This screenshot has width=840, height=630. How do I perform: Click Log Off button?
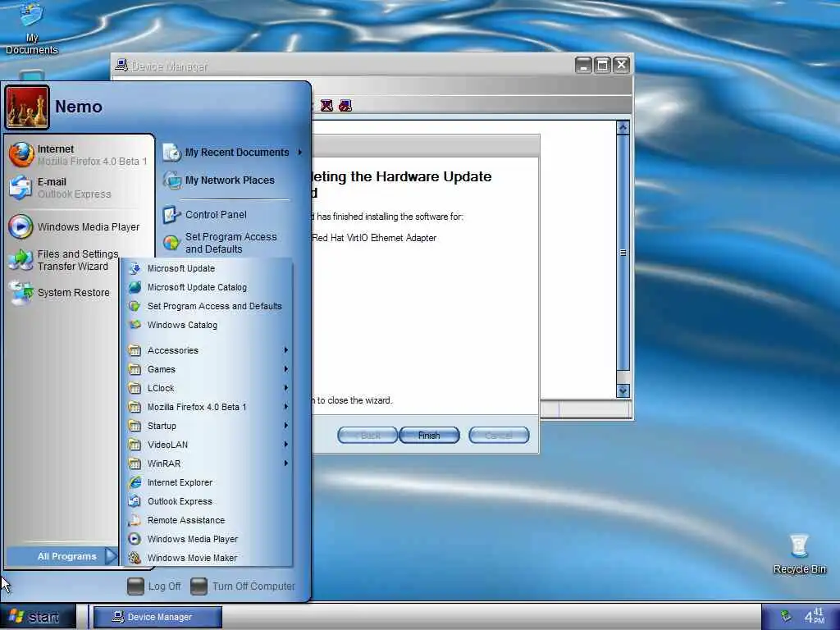click(x=154, y=586)
